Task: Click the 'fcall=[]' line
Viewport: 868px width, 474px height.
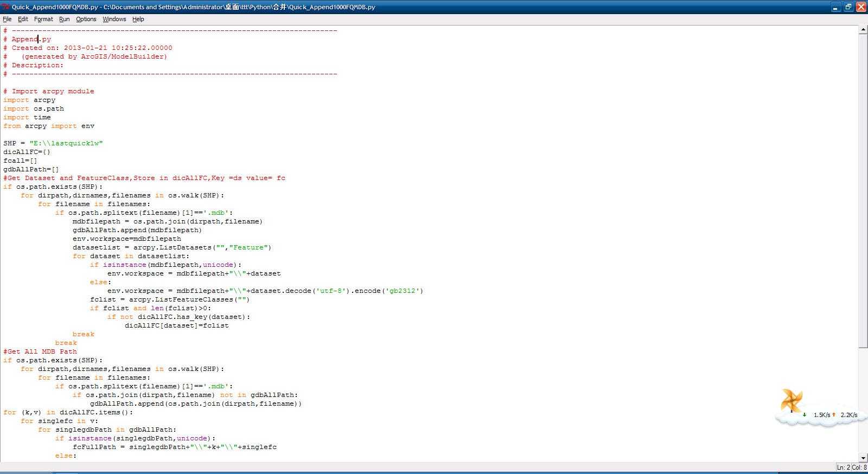Action: [21, 161]
